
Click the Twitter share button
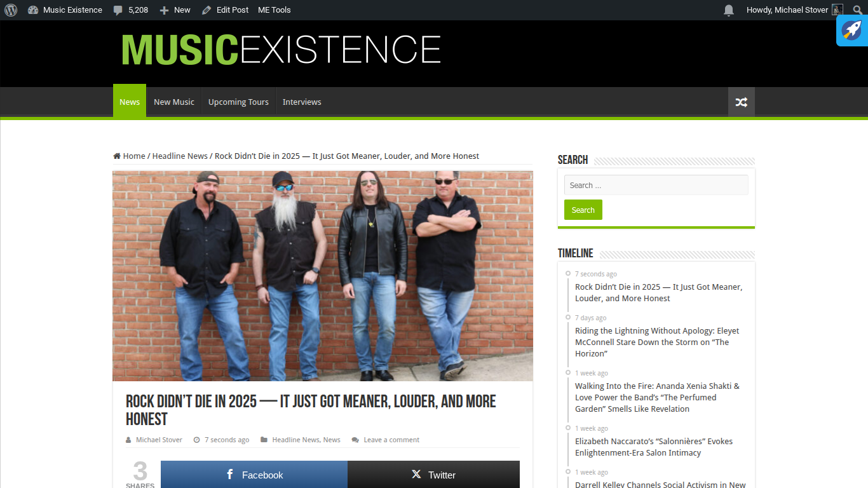click(433, 475)
